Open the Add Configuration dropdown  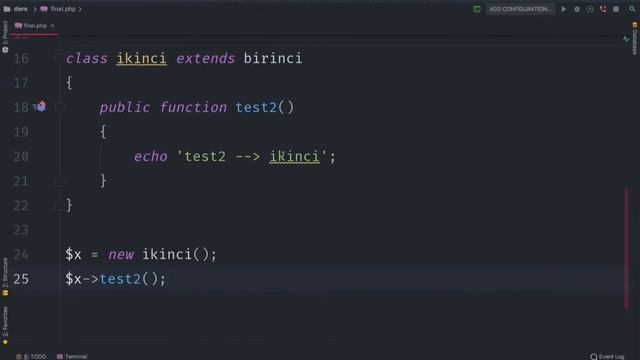click(520, 9)
